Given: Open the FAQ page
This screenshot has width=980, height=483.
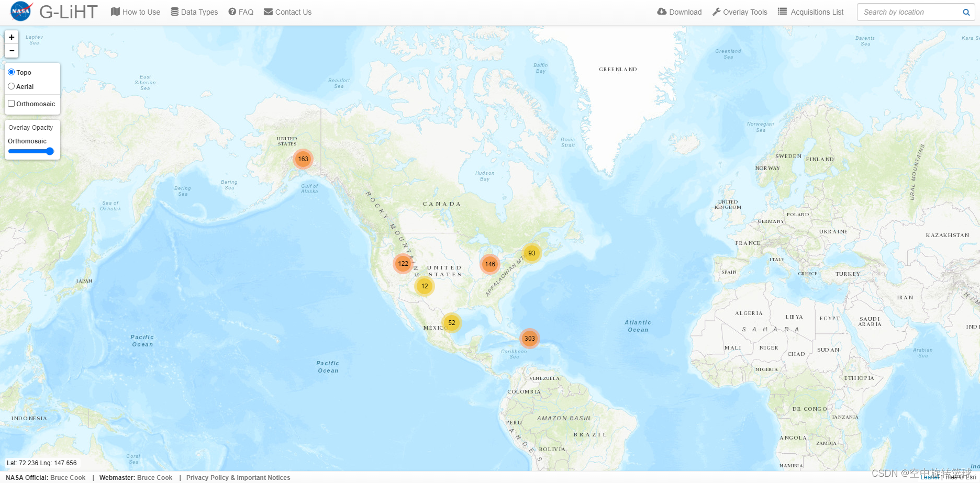Looking at the screenshot, I should click(x=241, y=12).
